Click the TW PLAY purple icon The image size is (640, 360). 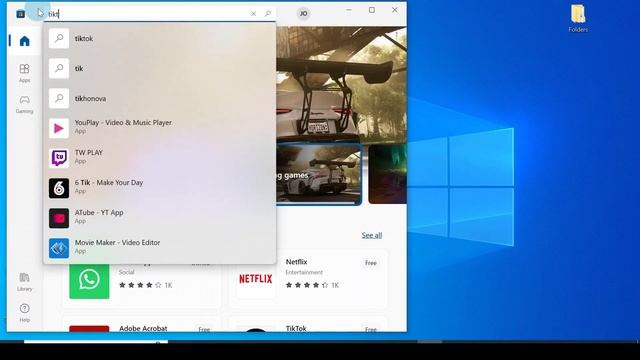pos(59,158)
